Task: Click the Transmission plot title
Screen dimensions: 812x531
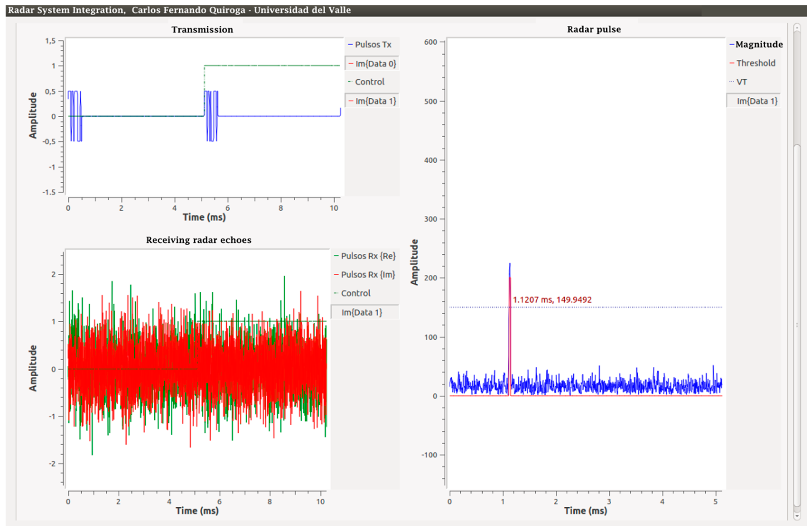Action: tap(202, 30)
